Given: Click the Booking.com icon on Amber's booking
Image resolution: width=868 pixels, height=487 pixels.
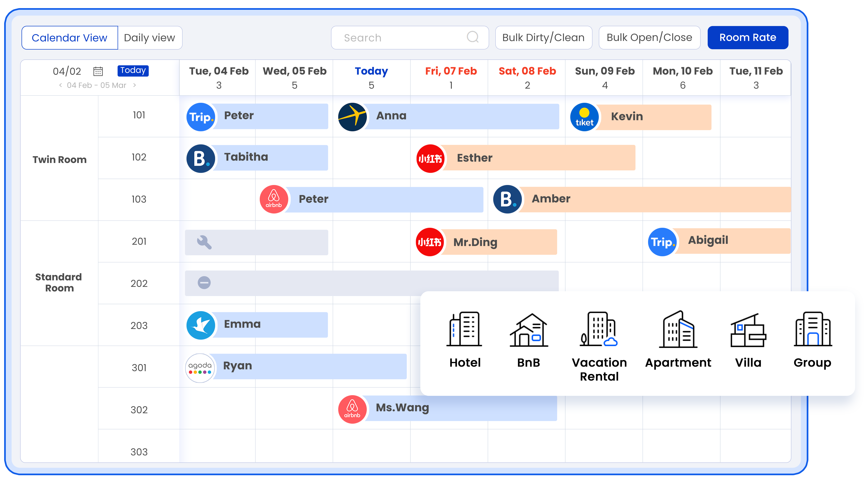Looking at the screenshot, I should pyautogui.click(x=507, y=199).
